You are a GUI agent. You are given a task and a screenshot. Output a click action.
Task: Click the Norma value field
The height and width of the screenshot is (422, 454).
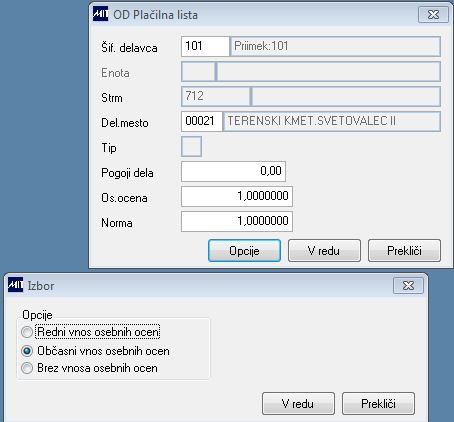(x=237, y=221)
